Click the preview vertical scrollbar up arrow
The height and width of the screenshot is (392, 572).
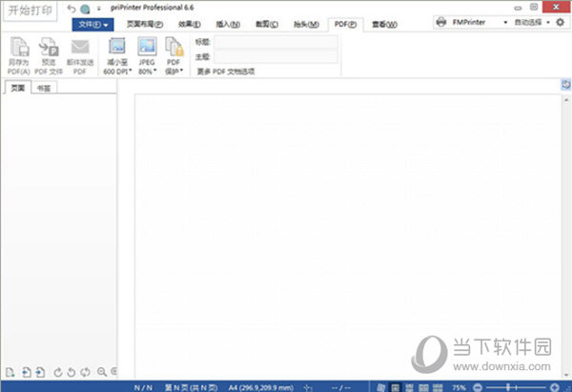point(566,99)
